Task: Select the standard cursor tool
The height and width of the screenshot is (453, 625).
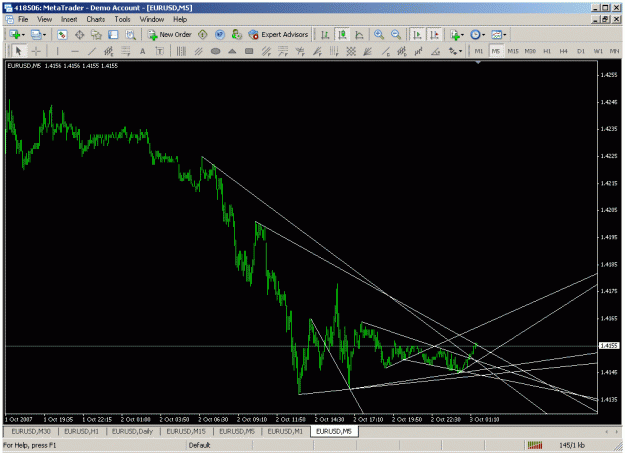Action: pyautogui.click(x=18, y=51)
